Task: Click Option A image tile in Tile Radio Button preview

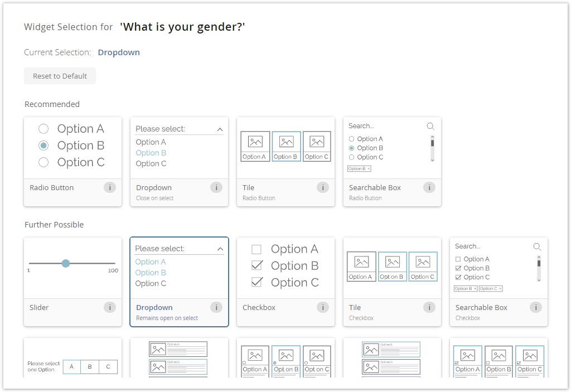Action: (255, 146)
